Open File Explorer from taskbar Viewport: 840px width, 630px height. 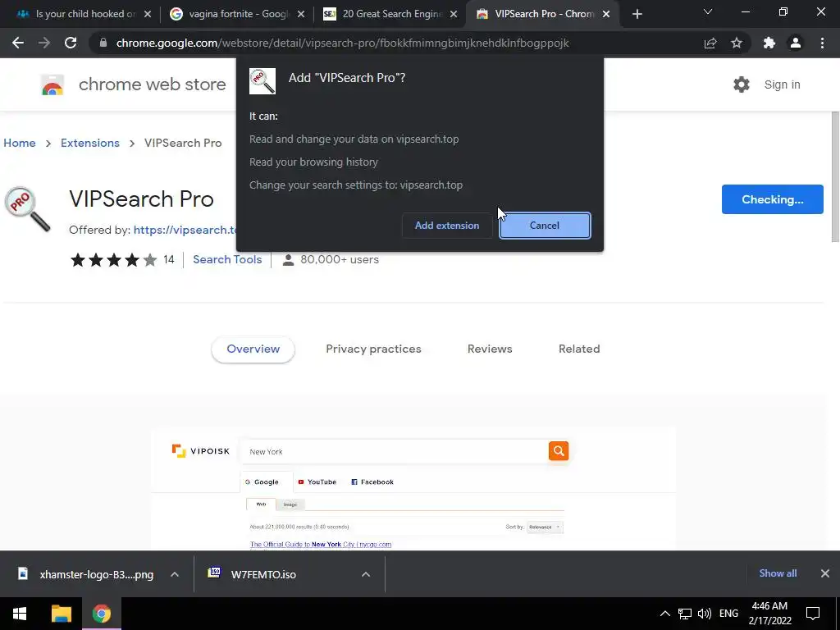(x=61, y=614)
